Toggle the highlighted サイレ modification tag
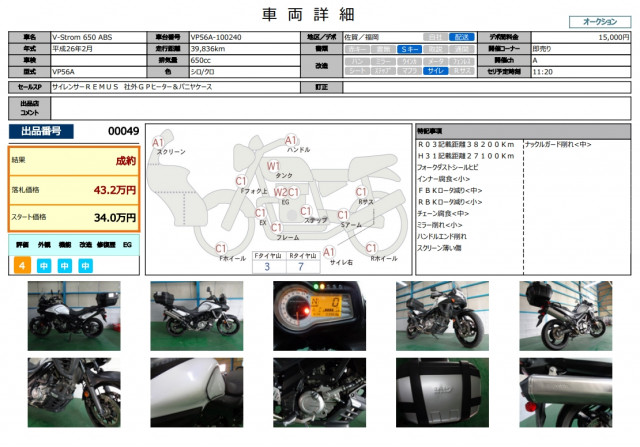 pos(435,72)
